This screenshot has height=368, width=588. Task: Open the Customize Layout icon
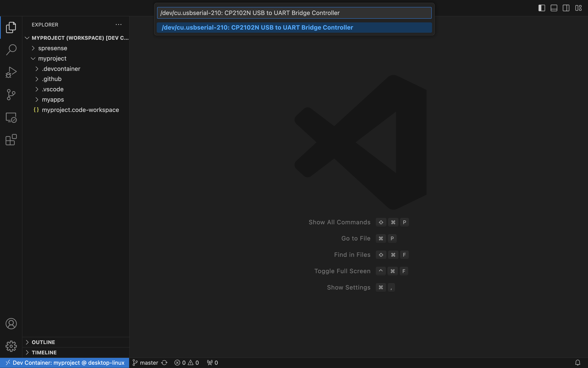(578, 8)
